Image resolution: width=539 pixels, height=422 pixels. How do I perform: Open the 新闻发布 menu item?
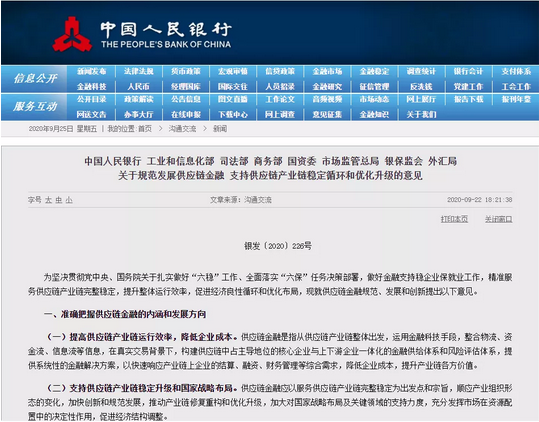coord(91,71)
